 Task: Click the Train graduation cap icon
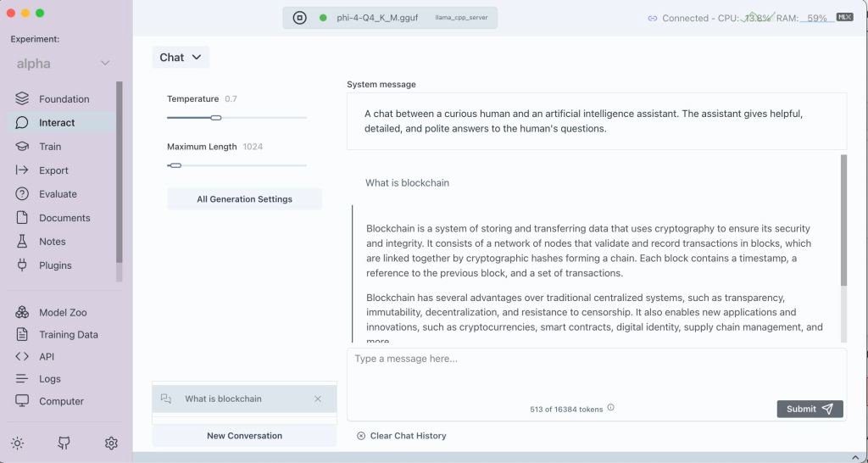[x=22, y=146]
